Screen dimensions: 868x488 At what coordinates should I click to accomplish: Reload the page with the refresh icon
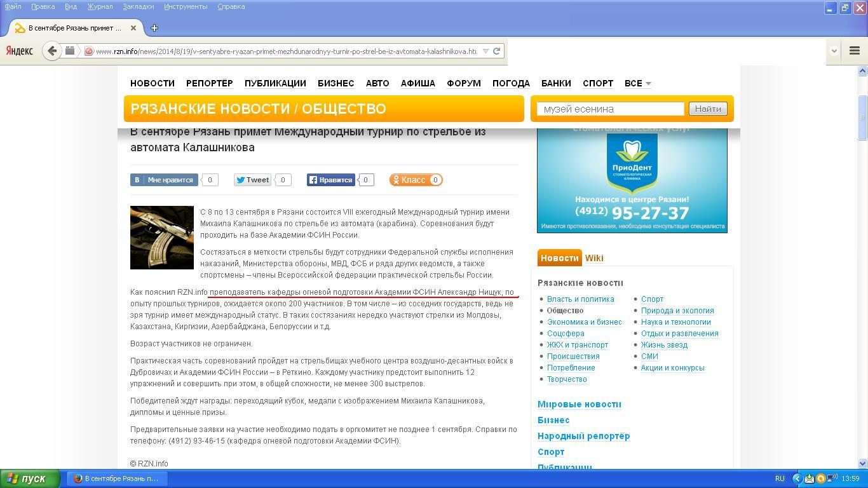[497, 51]
